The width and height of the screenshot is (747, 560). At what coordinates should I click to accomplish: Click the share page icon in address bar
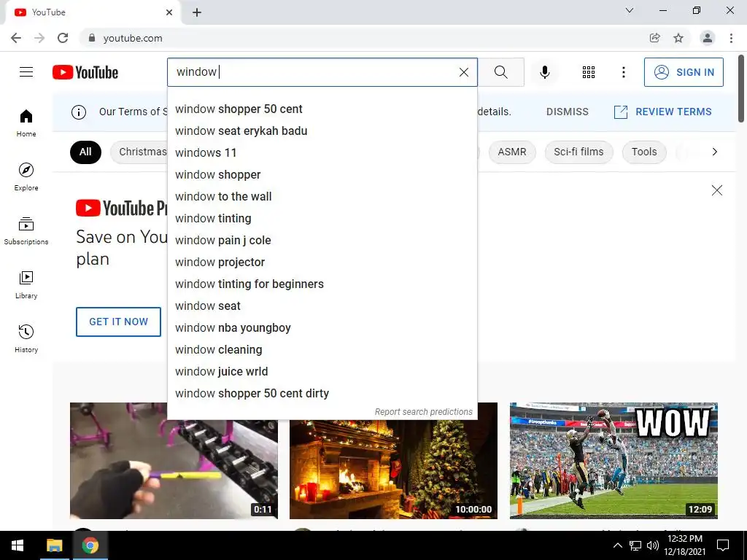click(655, 38)
